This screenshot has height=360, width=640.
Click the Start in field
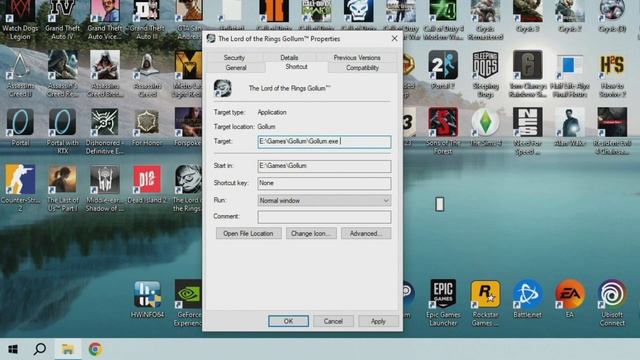tap(324, 166)
